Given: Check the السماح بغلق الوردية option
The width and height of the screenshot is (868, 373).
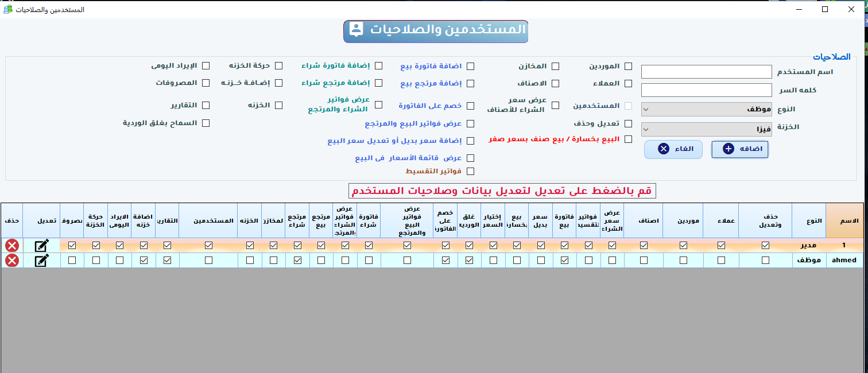Looking at the screenshot, I should (207, 122).
